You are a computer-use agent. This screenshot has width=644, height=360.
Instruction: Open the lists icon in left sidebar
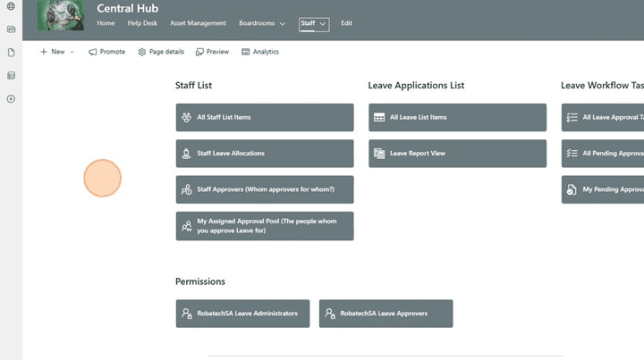click(x=11, y=76)
